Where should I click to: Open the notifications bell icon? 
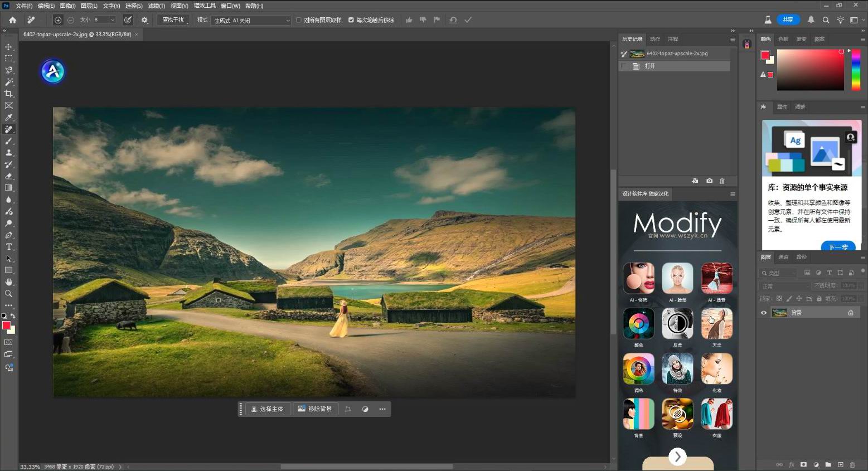[811, 20]
